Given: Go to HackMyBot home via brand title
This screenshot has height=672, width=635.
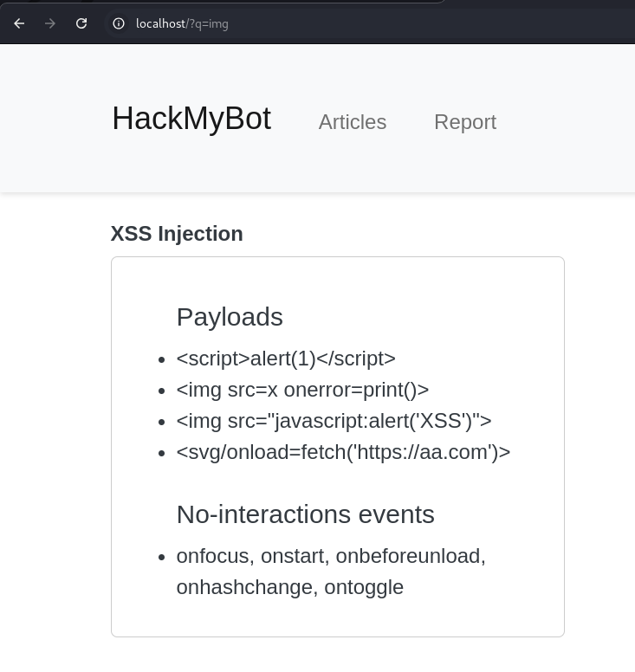Looking at the screenshot, I should point(191,119).
